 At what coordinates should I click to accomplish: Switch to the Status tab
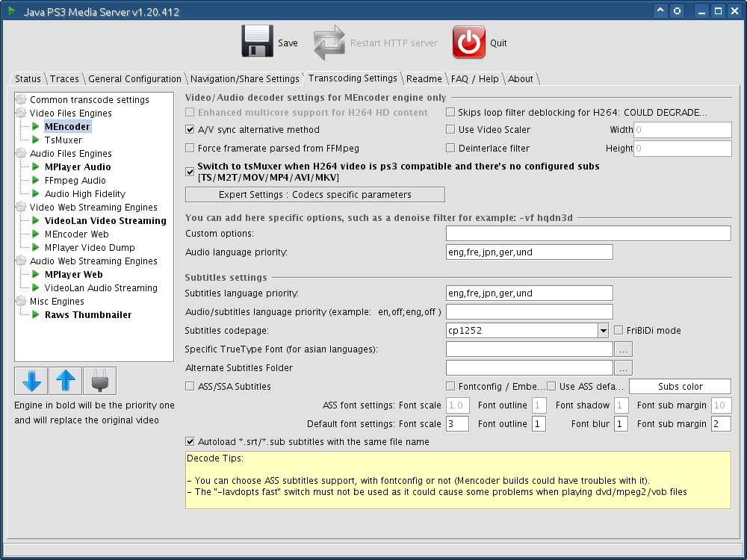tap(28, 79)
